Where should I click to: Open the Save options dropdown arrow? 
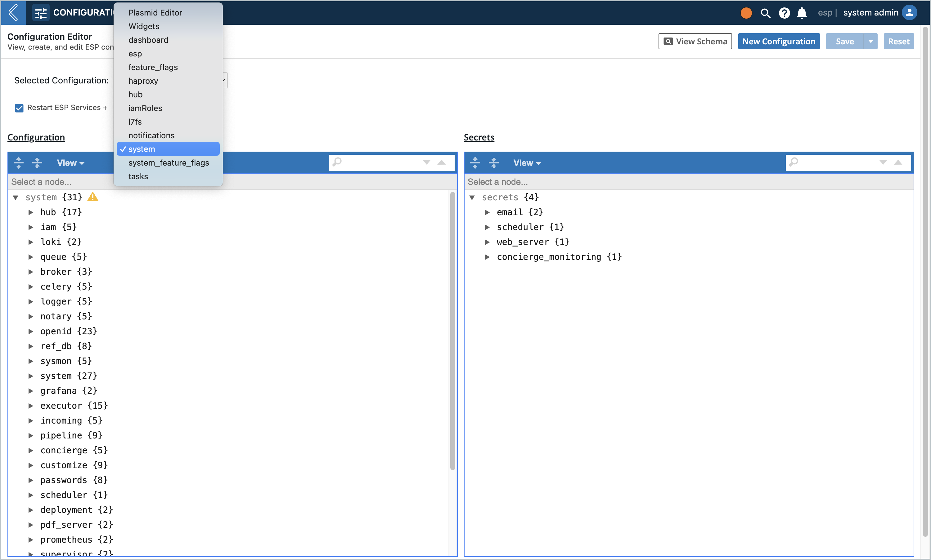(x=870, y=41)
